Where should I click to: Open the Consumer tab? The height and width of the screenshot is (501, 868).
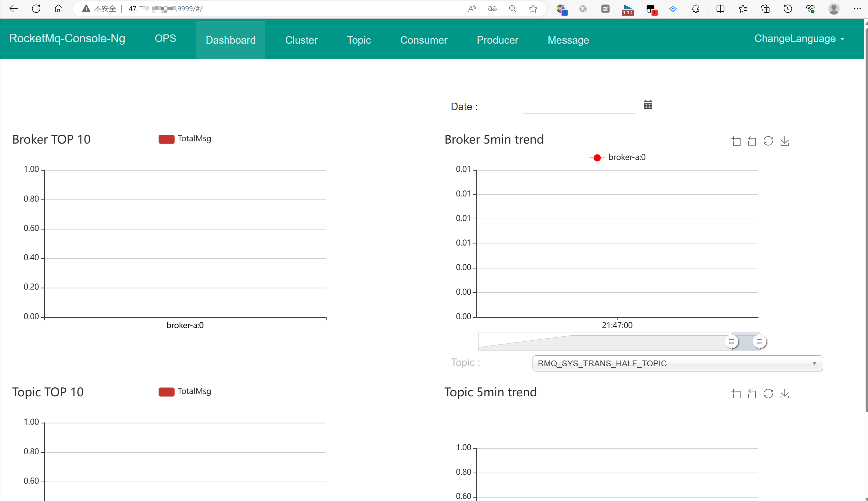[x=424, y=40]
